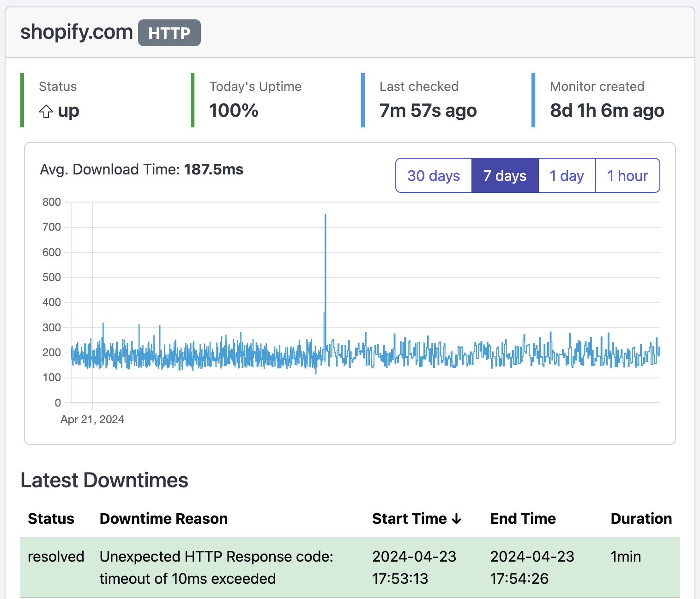Click the timeout of 10ms exceeded reason
The height and width of the screenshot is (599, 700).
pos(216,568)
